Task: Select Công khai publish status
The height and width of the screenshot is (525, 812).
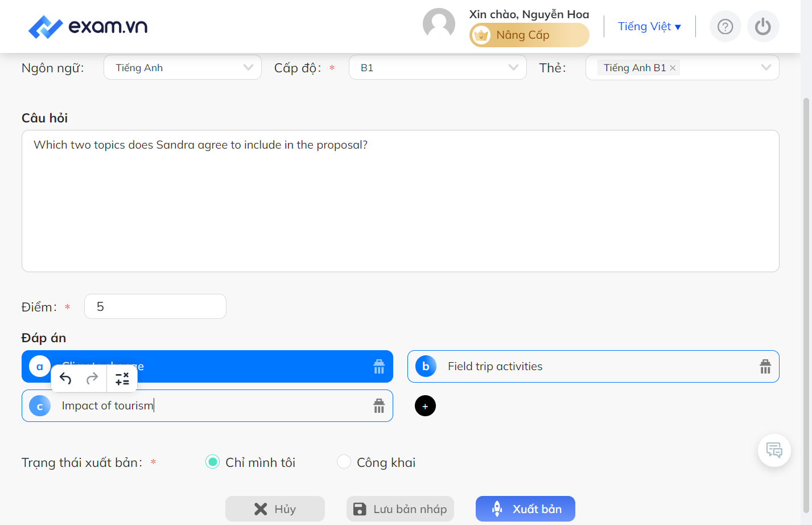Action: pos(344,462)
